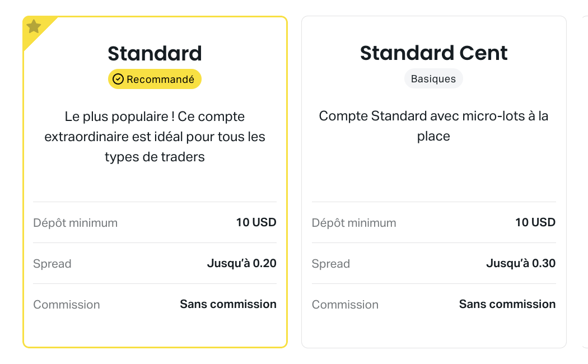Click 10 USD value in Standard card
The height and width of the screenshot is (364, 588).
pyautogui.click(x=256, y=222)
